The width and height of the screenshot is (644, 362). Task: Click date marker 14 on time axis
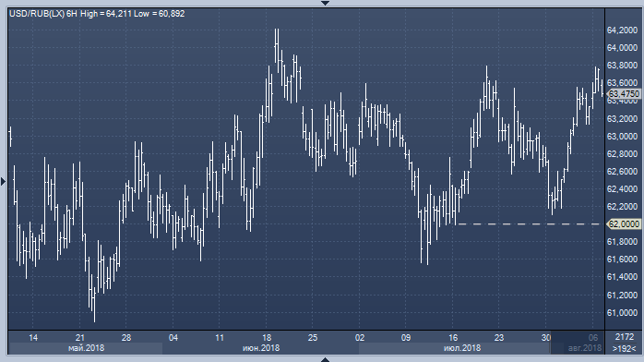pos(33,338)
